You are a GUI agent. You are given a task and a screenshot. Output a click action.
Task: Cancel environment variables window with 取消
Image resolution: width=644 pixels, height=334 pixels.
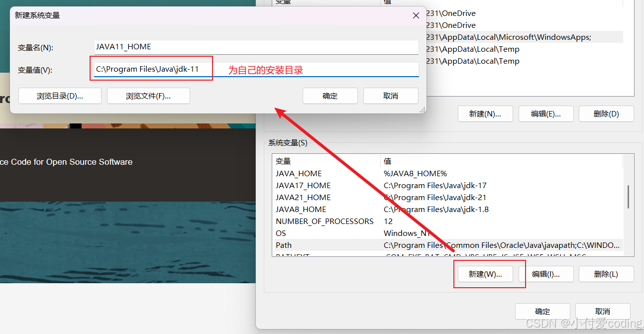[603, 312]
